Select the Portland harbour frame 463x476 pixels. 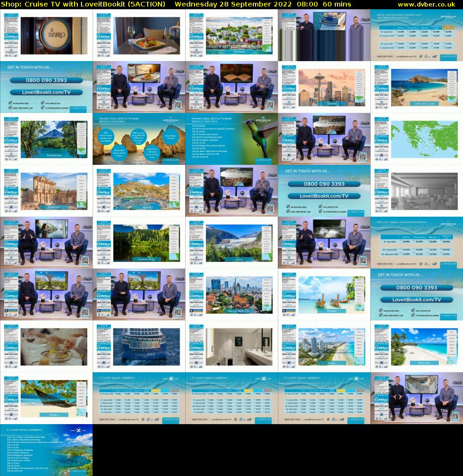point(231,35)
